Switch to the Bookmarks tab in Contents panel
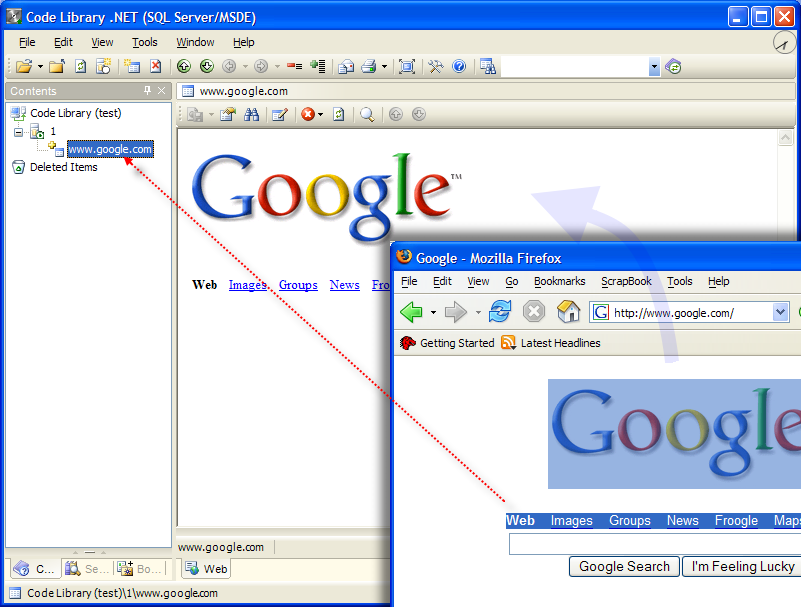801x607 pixels. pos(139,569)
